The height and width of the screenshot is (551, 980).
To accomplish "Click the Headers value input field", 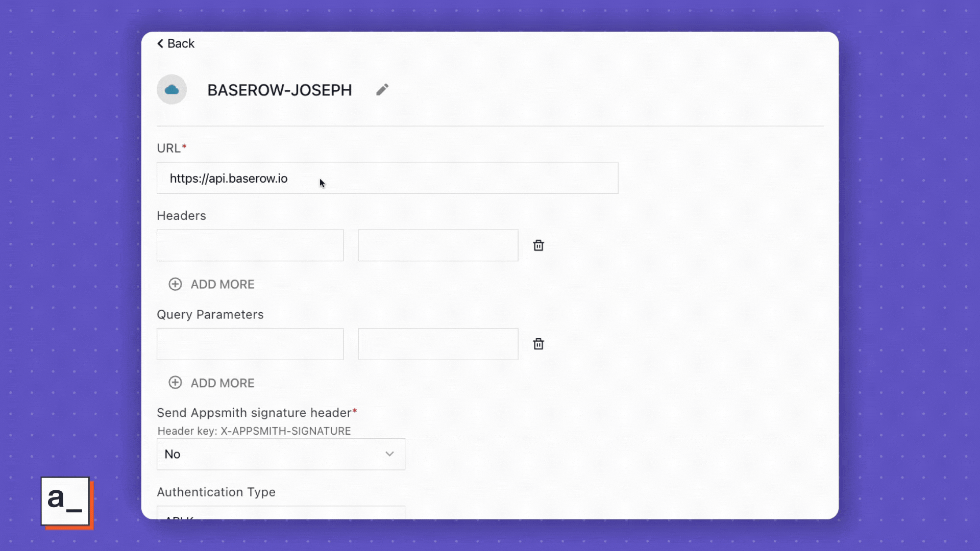I will coord(437,245).
